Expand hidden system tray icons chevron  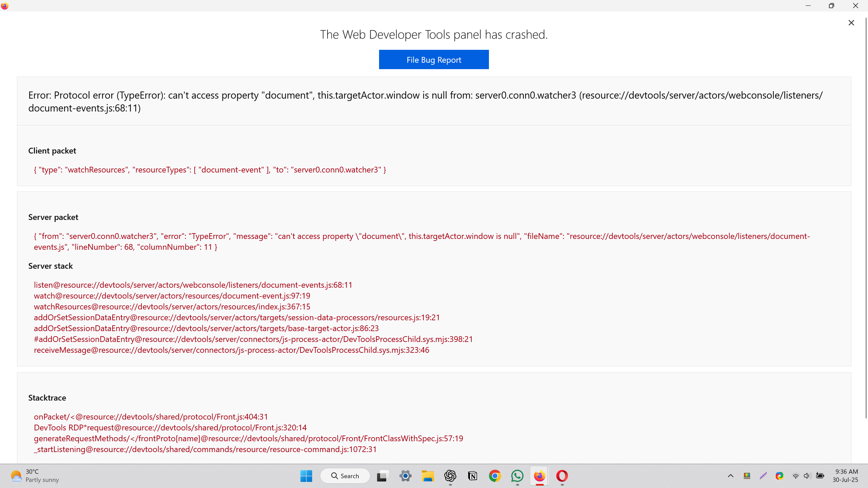click(731, 476)
